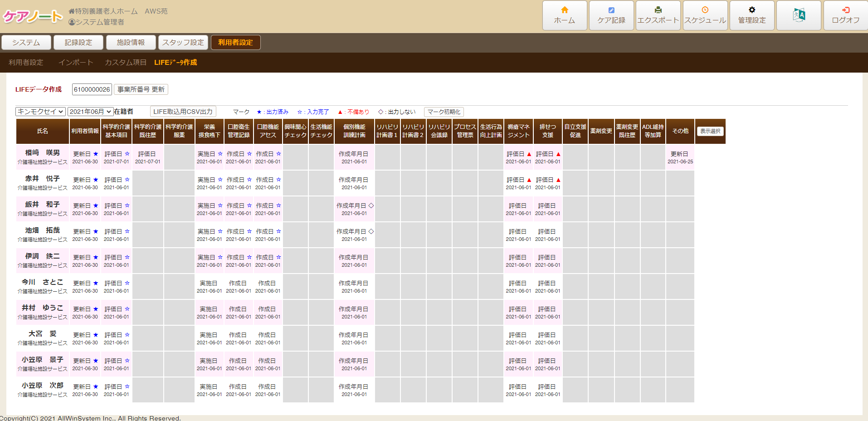
Task: Click the LIFE取込用CSV出力 button
Action: tap(183, 112)
